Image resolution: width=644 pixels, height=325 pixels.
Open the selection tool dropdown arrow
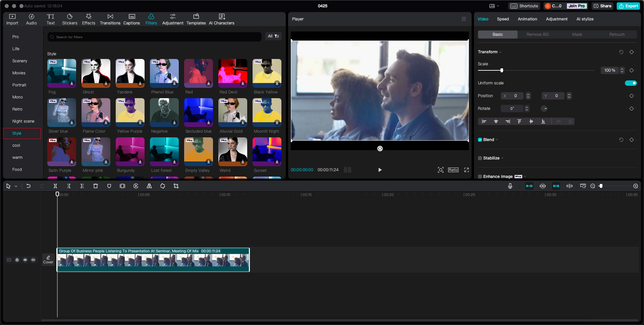(16, 186)
